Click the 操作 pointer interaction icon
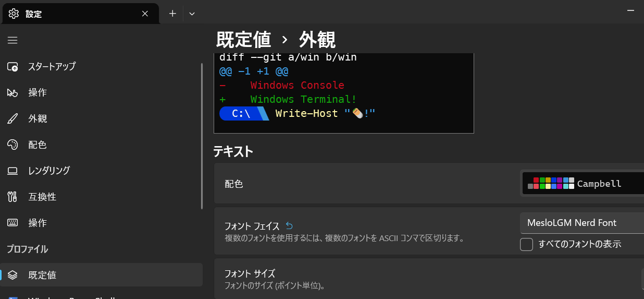This screenshot has width=644, height=299. tap(13, 93)
